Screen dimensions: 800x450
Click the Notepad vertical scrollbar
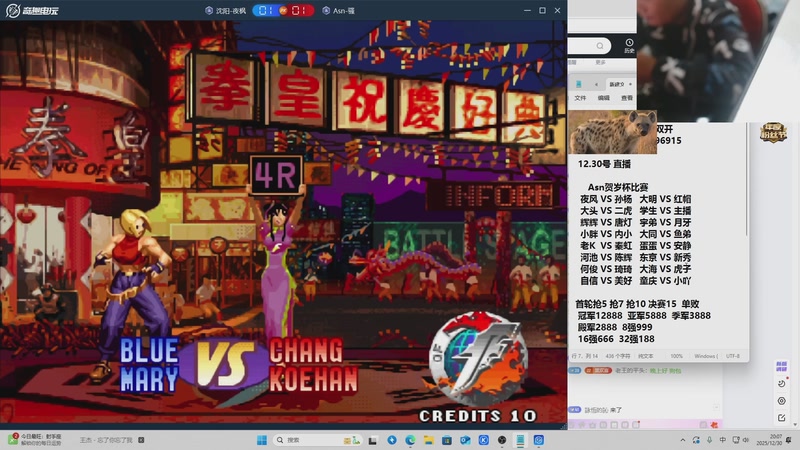pyautogui.click(x=746, y=179)
